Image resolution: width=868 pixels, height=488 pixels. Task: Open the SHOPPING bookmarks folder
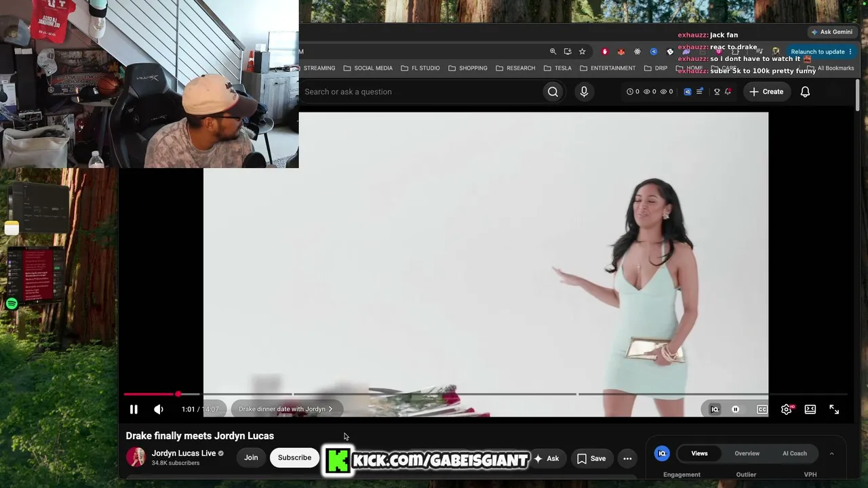click(x=467, y=68)
